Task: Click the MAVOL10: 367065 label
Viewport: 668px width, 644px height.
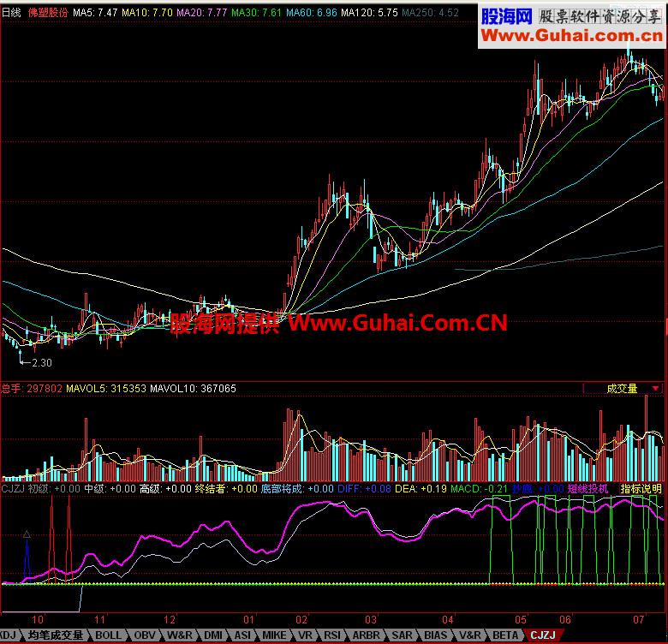Action: tap(193, 389)
